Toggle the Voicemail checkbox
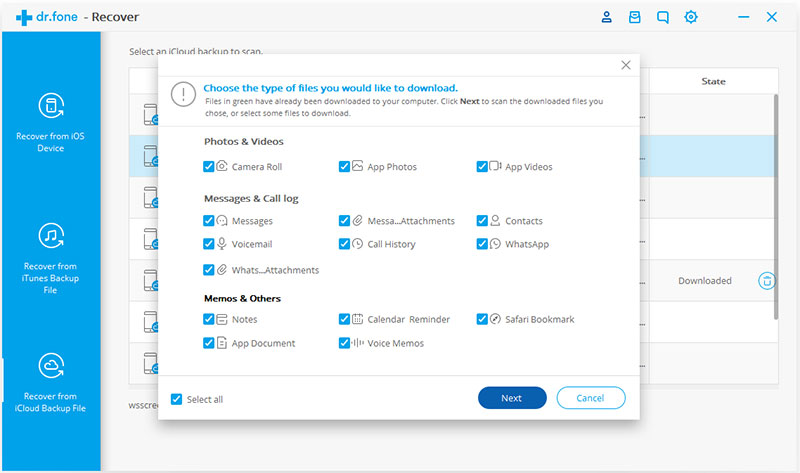Viewport: 800px width, 473px height. pos(208,244)
